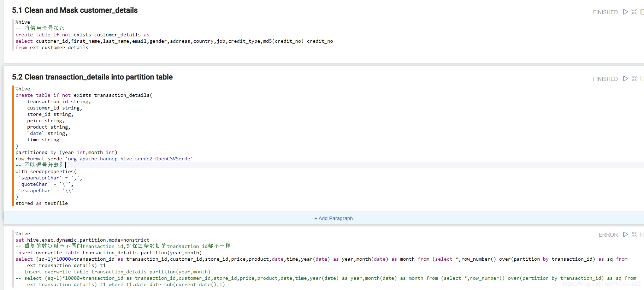This screenshot has height=290, width=644.
Task: Click the 'store_id string,' column line
Action: 50,114
